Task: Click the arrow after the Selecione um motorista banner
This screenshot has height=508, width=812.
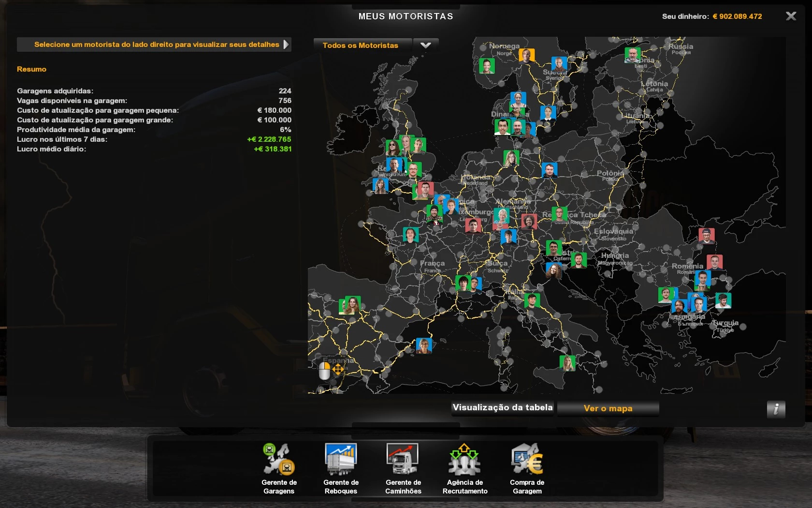Action: tap(286, 45)
